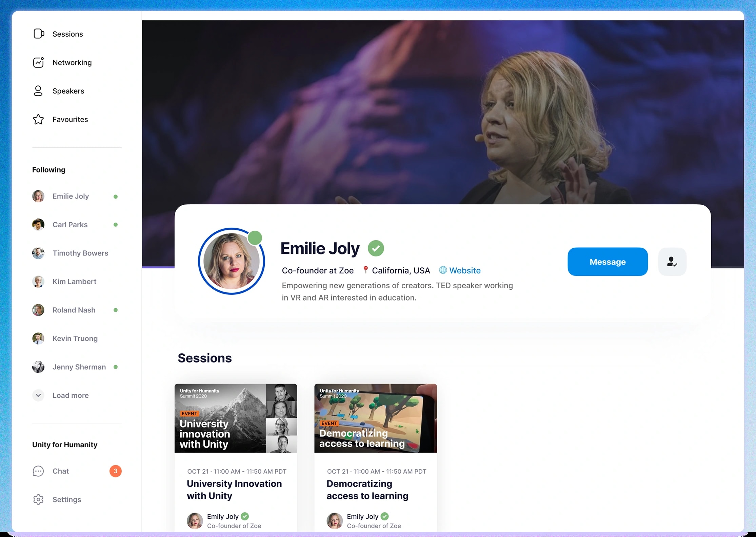Click the green online status dot on profile picture
Viewport: 756px width, 537px height.
click(x=255, y=238)
